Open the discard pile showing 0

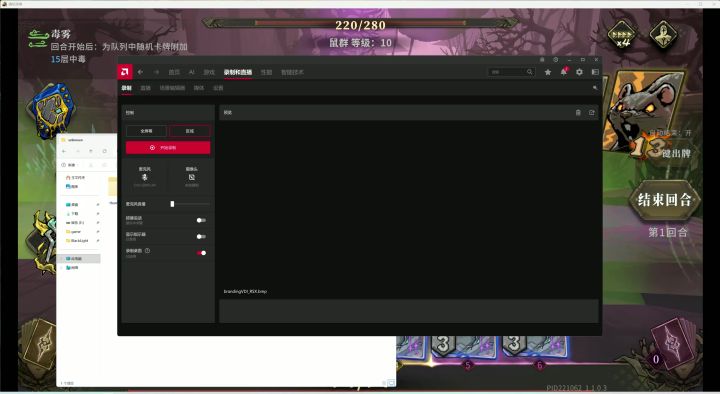click(x=672, y=343)
